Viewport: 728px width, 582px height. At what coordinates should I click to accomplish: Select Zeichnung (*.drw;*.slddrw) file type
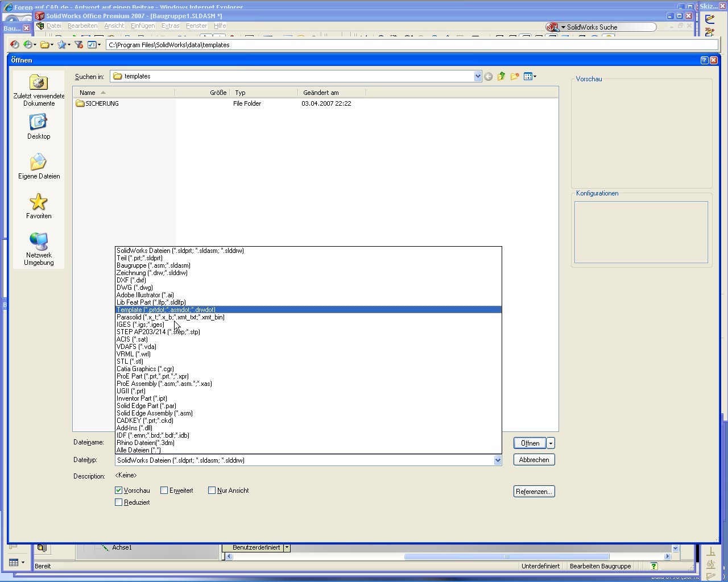pyautogui.click(x=308, y=273)
